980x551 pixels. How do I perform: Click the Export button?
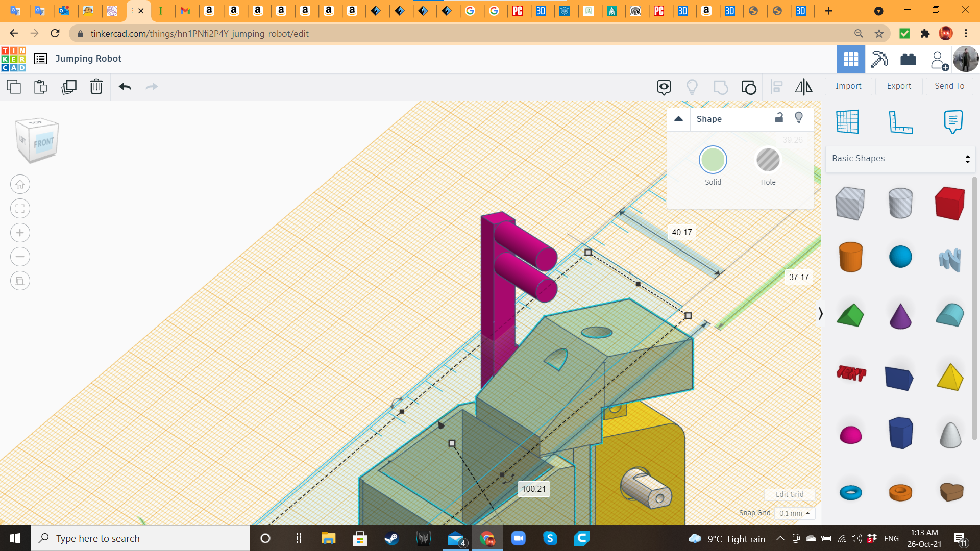click(x=898, y=86)
